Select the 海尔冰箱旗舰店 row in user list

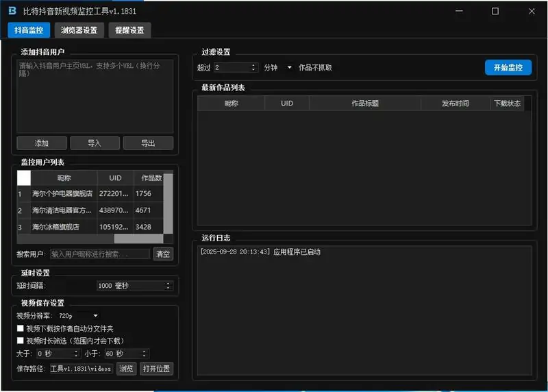coord(65,227)
